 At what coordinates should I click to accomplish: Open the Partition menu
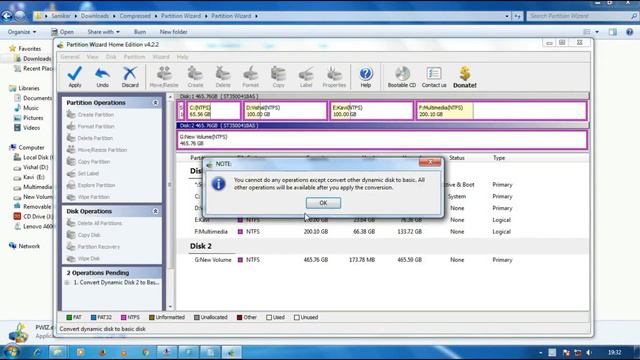pos(134,57)
